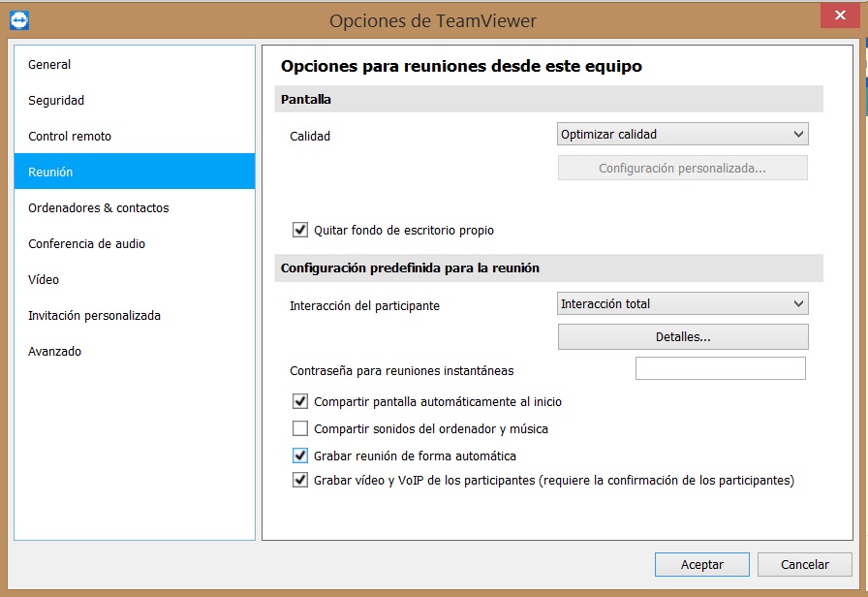Toggle Compartir pantalla automáticamente al inicio
This screenshot has height=597, width=868.
(300, 401)
